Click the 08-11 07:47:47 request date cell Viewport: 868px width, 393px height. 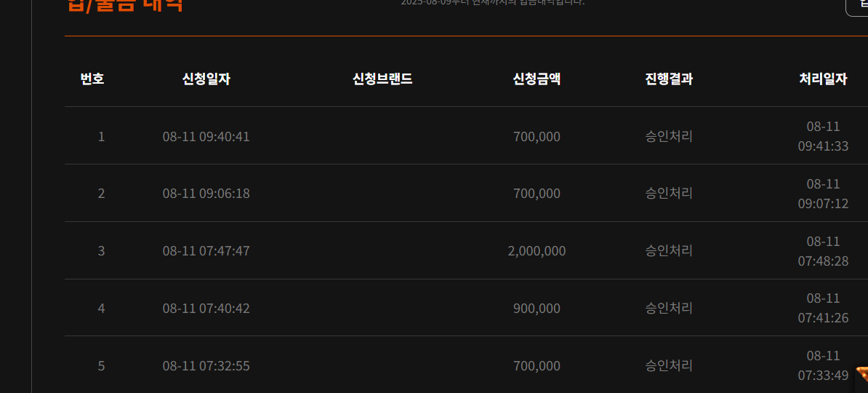click(x=206, y=251)
